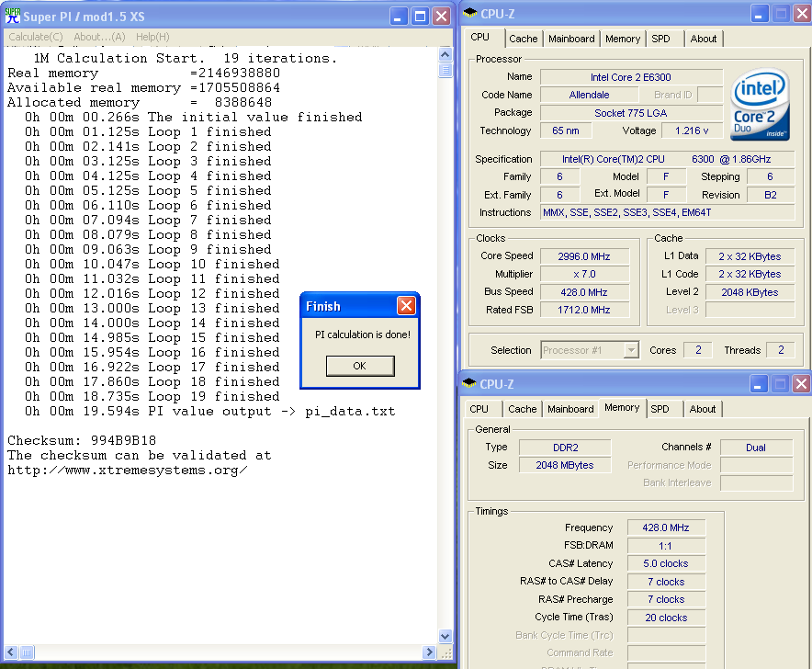Close the Super PI window

click(441, 17)
